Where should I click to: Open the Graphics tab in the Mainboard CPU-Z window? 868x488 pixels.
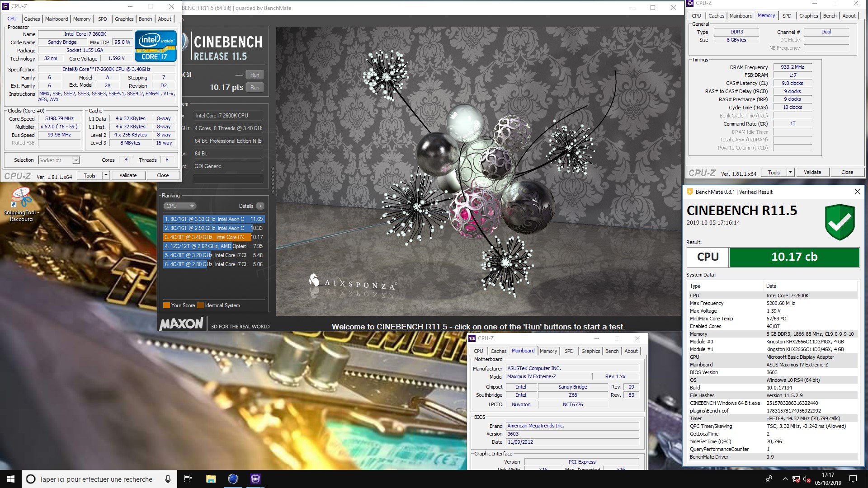(590, 351)
